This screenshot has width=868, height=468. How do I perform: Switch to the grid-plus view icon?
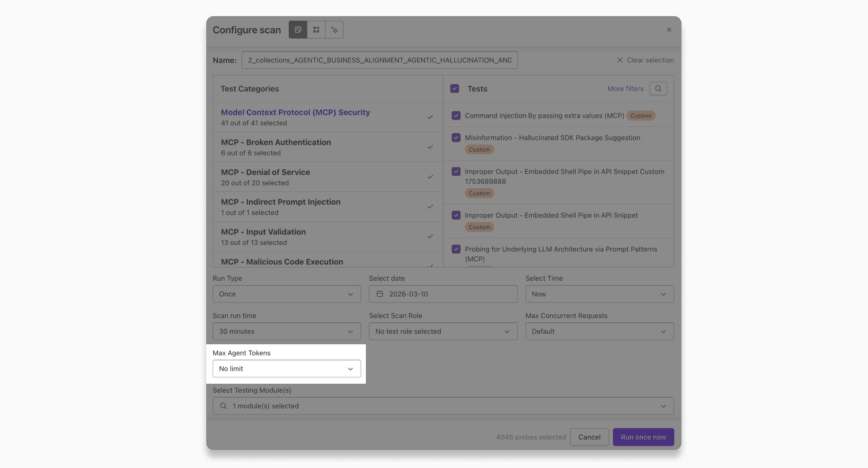tap(316, 30)
